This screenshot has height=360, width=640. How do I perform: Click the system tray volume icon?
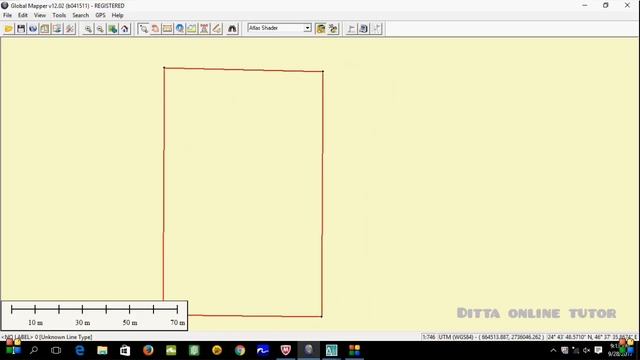click(587, 350)
